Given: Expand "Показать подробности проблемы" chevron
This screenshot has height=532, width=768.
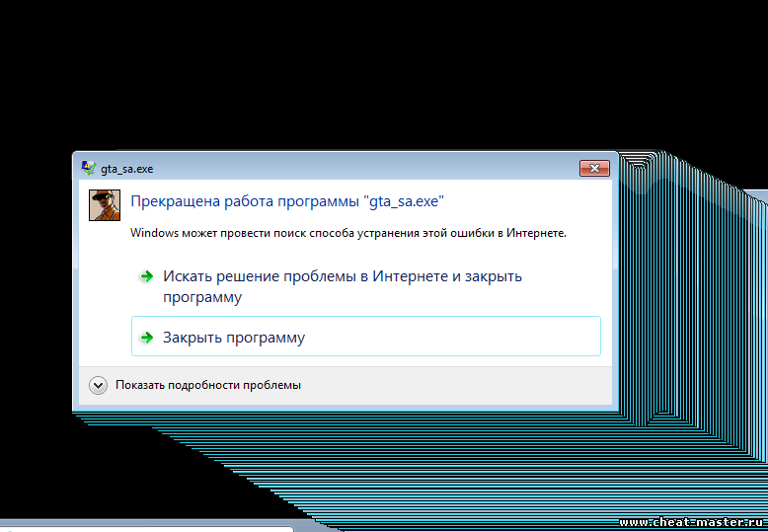Looking at the screenshot, I should point(98,386).
